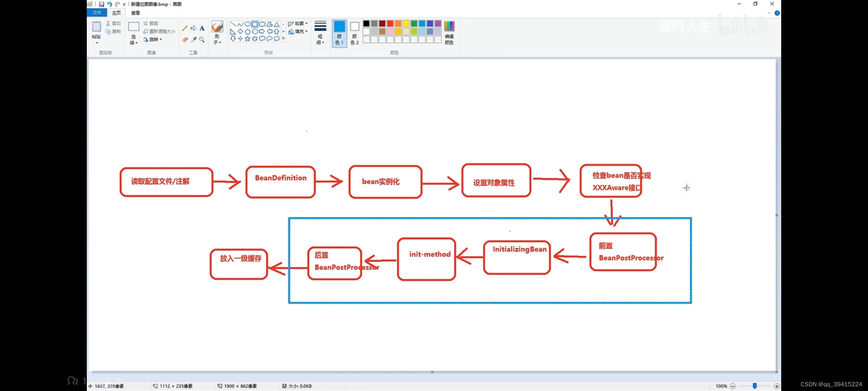Choose the Diamond shape
868x391 pixels.
(240, 31)
